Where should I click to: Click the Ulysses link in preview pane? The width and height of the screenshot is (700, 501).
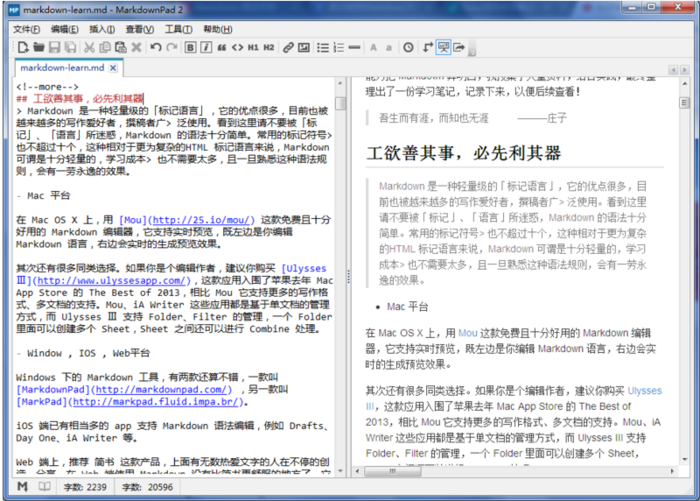[644, 391]
